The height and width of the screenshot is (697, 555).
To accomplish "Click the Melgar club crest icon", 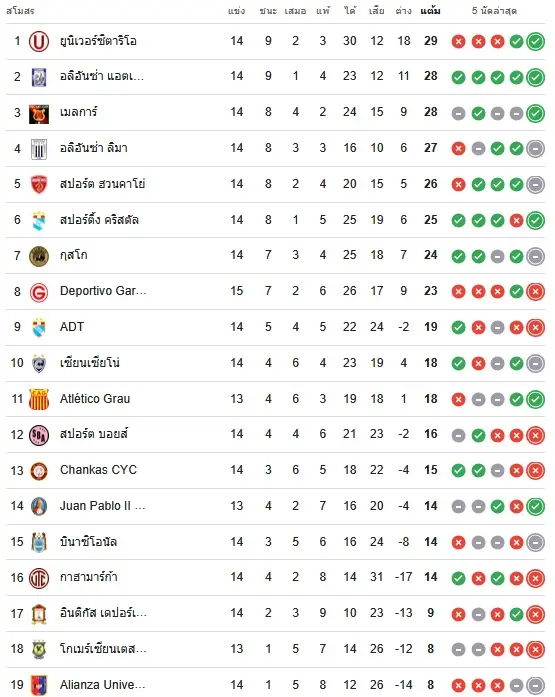I will (x=39, y=114).
